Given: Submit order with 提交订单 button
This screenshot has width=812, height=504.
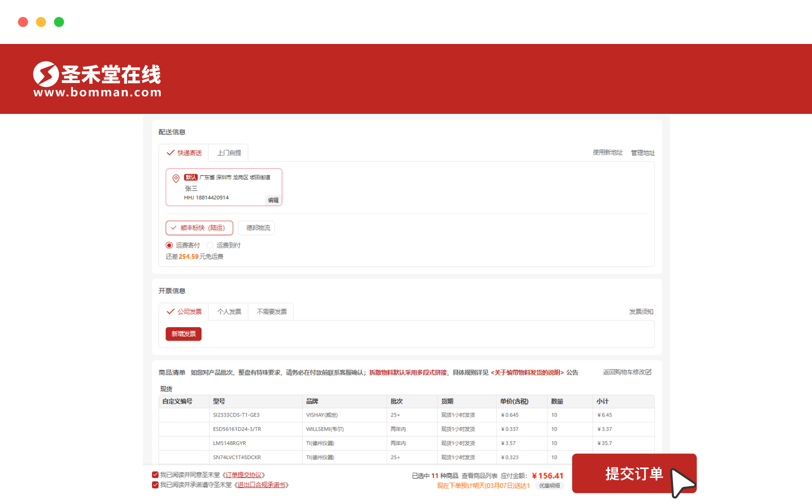Looking at the screenshot, I should [633, 474].
